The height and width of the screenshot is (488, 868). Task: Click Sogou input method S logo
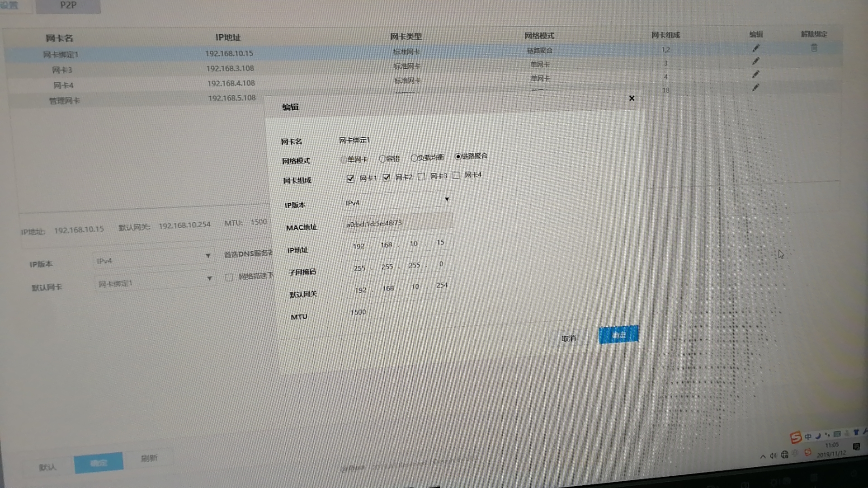(x=796, y=437)
